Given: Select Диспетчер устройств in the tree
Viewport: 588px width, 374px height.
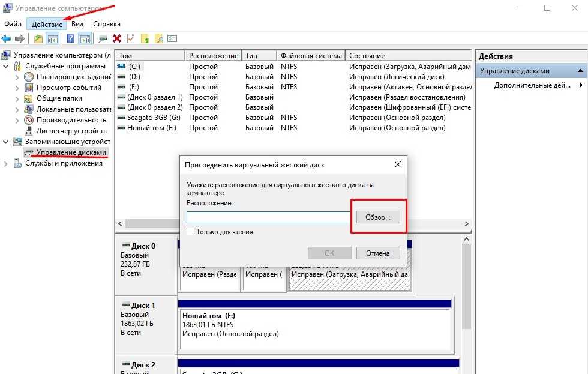Looking at the screenshot, I should coord(71,131).
